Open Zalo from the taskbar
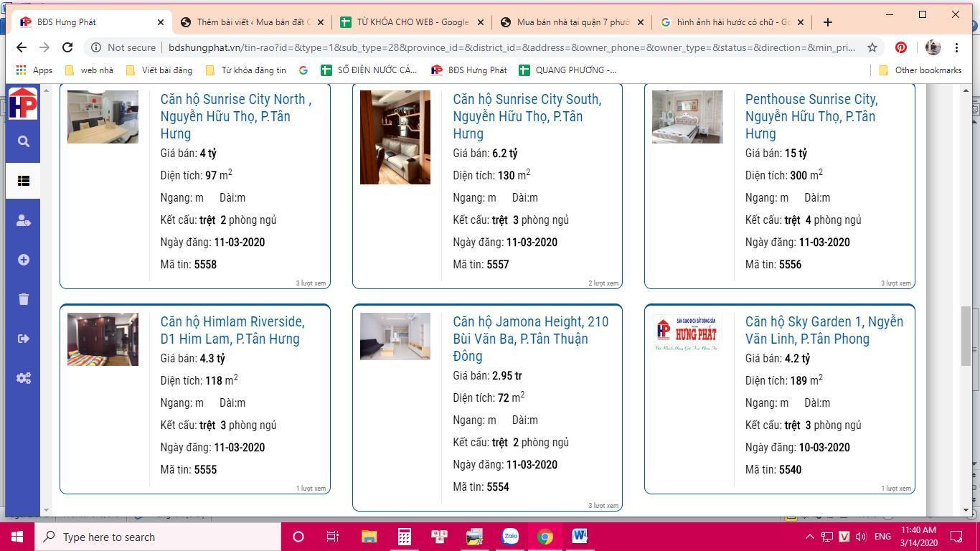 point(510,537)
